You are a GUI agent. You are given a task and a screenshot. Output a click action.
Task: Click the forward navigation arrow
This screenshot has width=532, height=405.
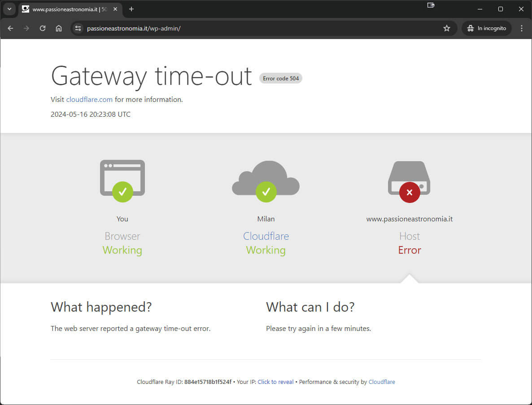coord(26,29)
